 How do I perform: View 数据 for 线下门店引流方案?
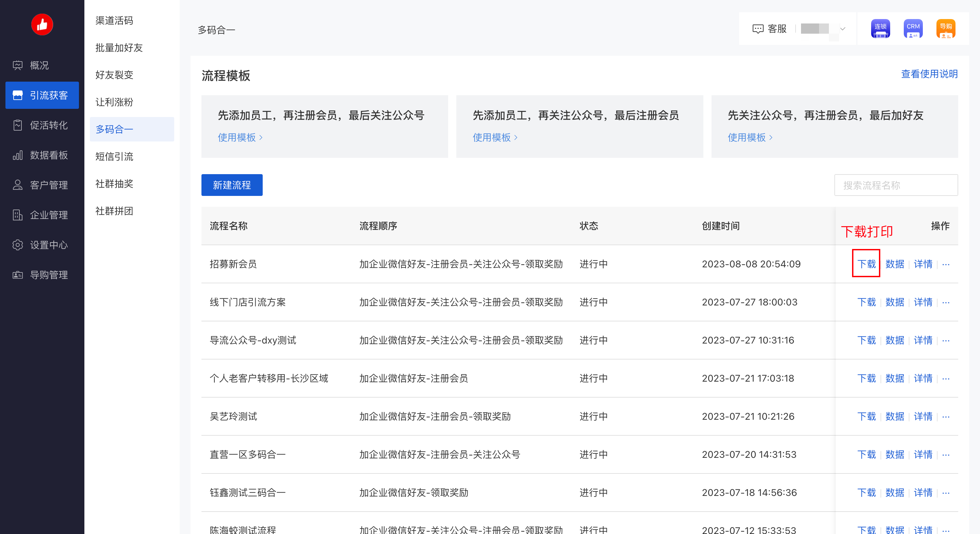(894, 302)
